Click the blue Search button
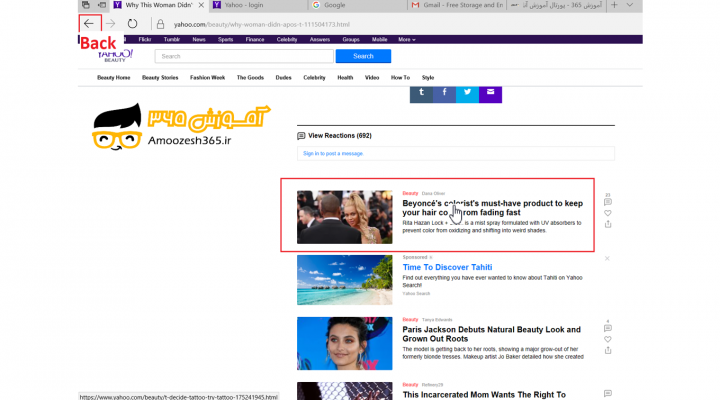 [x=363, y=56]
